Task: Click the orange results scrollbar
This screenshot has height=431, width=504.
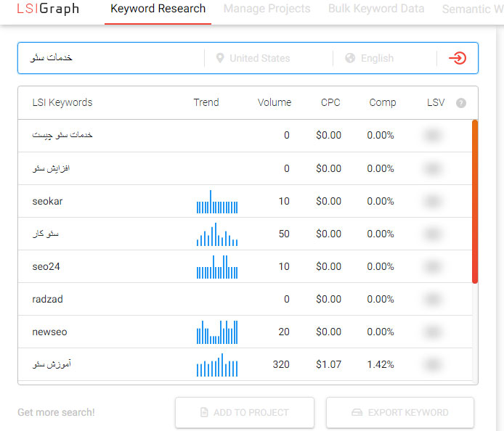Action: (x=475, y=201)
